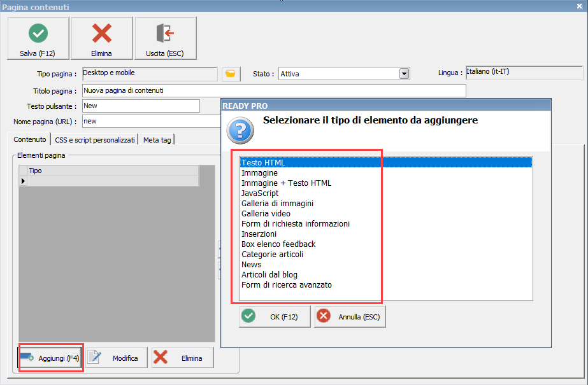The image size is (588, 385).
Task: Click the Uscita (ESC) exit door button
Action: pos(166,38)
